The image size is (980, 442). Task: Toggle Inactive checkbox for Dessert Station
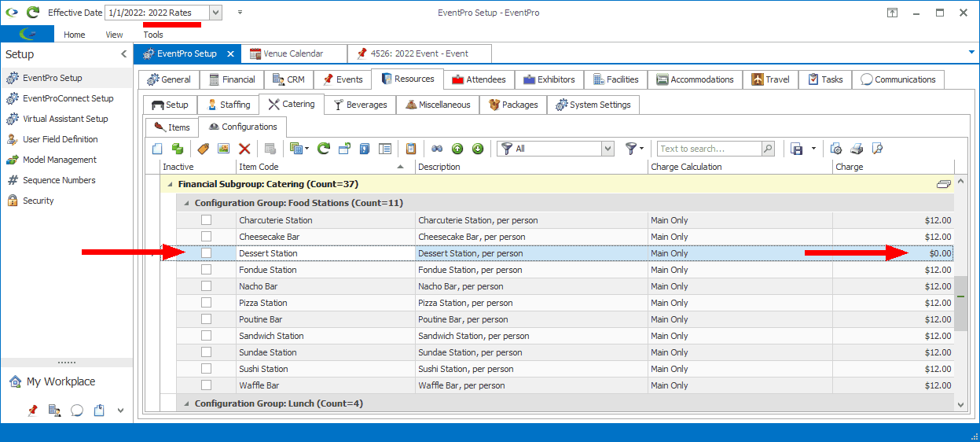coord(206,253)
